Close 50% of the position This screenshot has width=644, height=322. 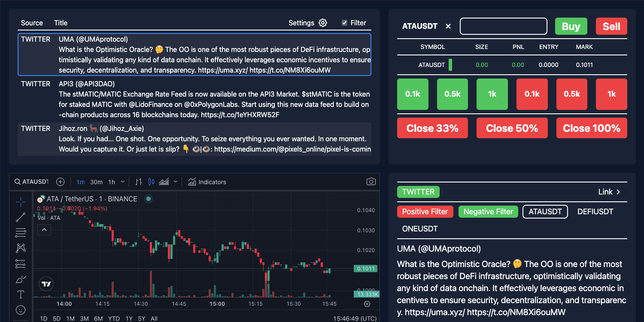coord(512,128)
